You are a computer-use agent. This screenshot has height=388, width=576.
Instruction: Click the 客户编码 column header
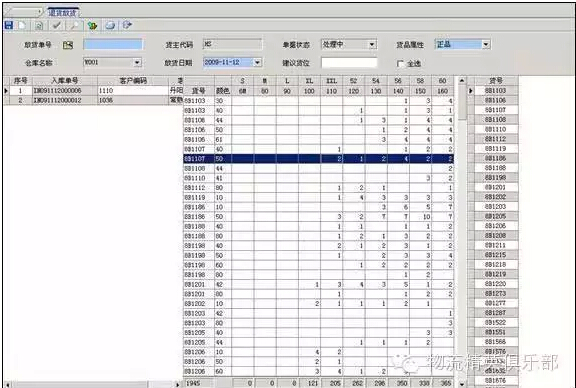(x=133, y=80)
